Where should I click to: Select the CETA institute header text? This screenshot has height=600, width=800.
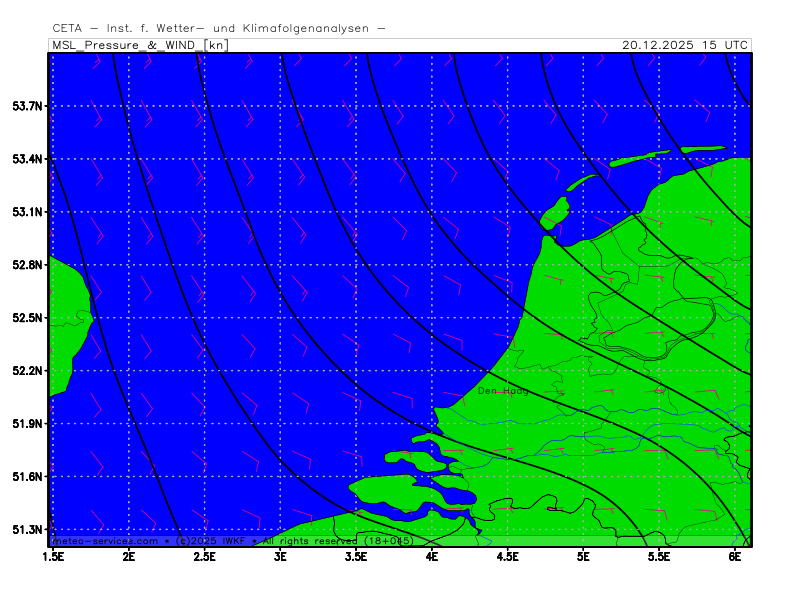[x=218, y=29]
